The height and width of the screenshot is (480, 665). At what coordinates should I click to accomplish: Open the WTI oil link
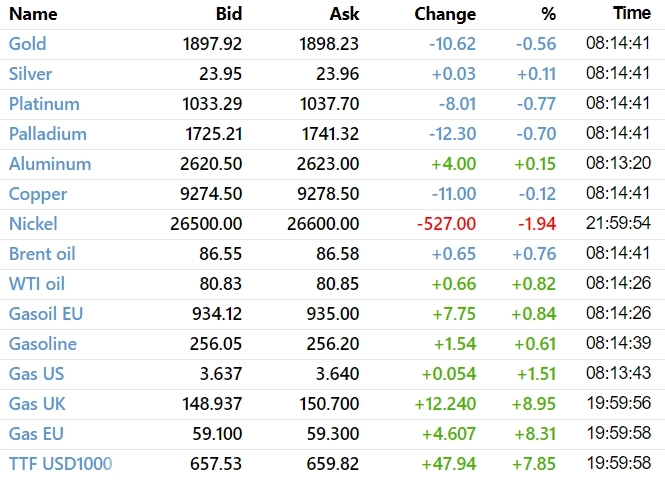pyautogui.click(x=37, y=284)
